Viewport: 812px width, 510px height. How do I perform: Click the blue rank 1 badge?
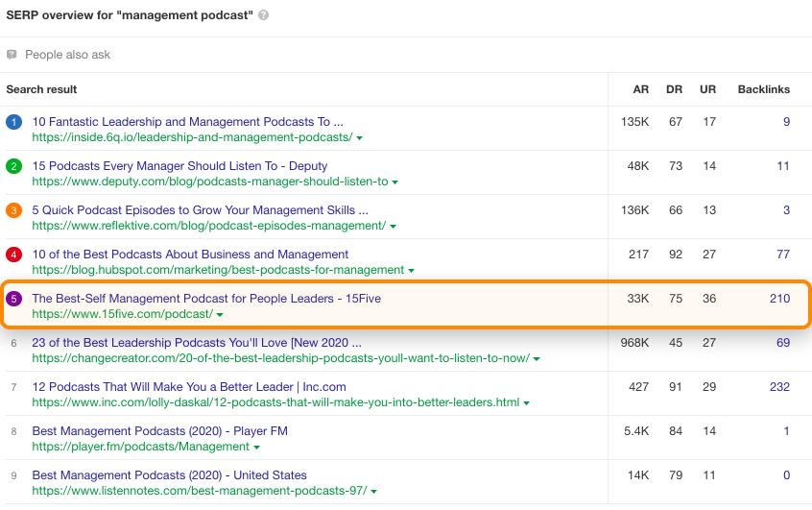coord(13,122)
